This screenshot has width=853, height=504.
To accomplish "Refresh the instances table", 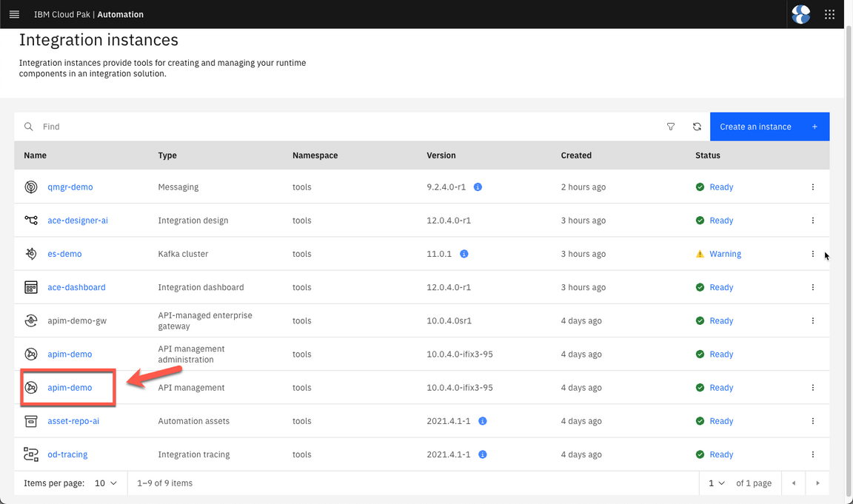I will [697, 127].
